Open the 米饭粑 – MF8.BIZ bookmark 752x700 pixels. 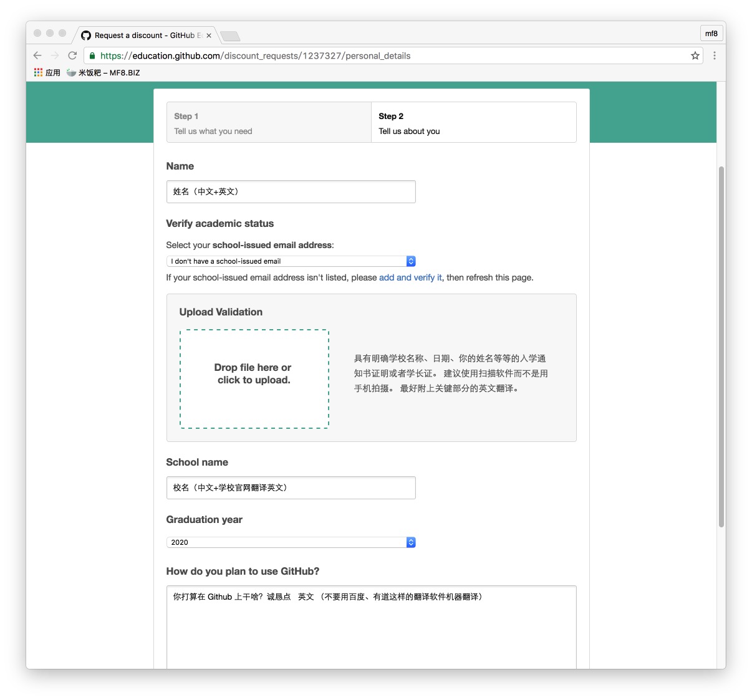click(x=103, y=72)
